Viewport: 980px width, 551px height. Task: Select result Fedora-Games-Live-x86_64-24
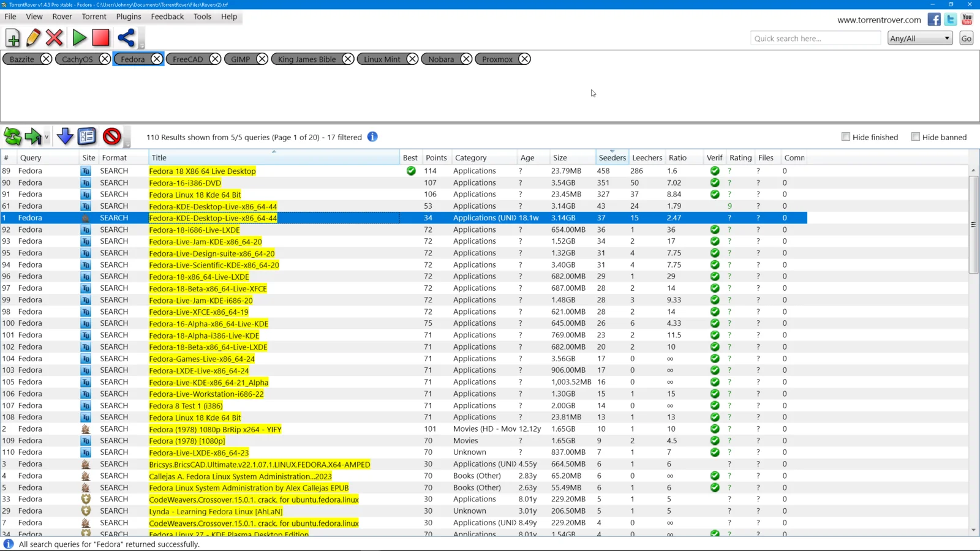(202, 359)
